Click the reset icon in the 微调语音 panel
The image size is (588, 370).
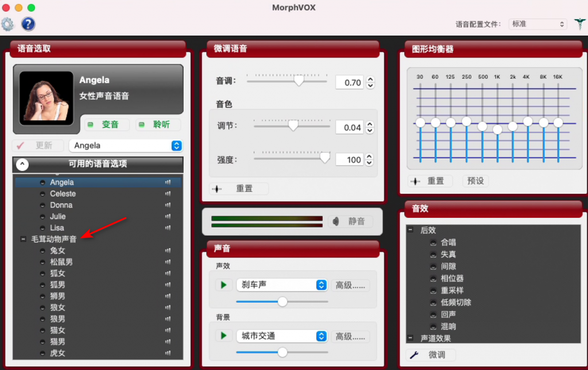pos(216,189)
